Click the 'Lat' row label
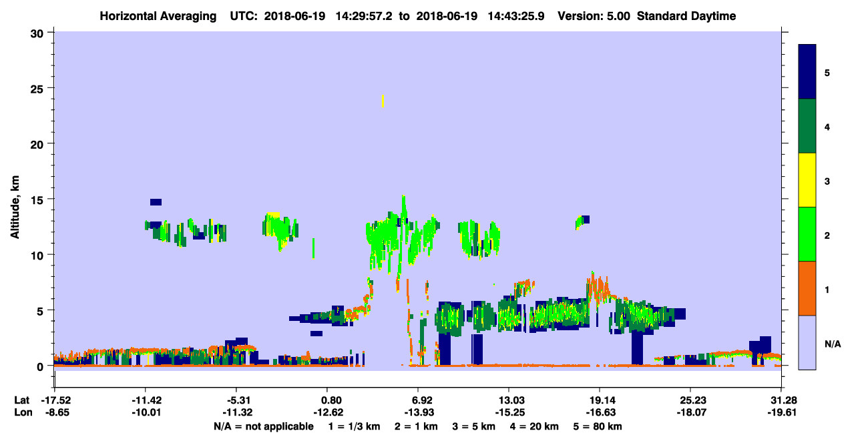868x445 pixels. 22,400
